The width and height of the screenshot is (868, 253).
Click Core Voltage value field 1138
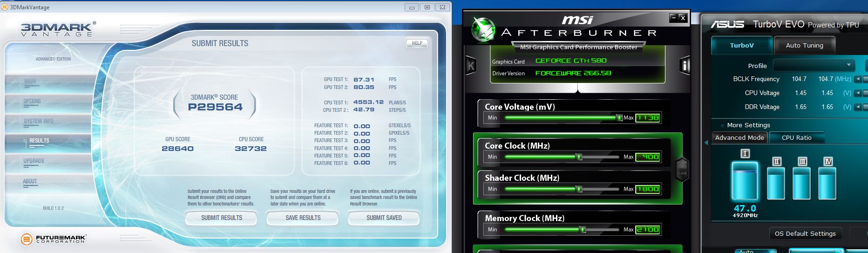click(x=648, y=118)
